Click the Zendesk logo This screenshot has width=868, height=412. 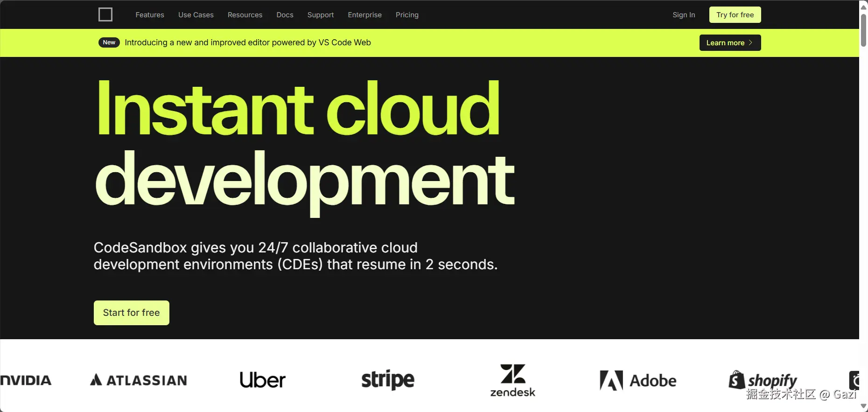[513, 380]
